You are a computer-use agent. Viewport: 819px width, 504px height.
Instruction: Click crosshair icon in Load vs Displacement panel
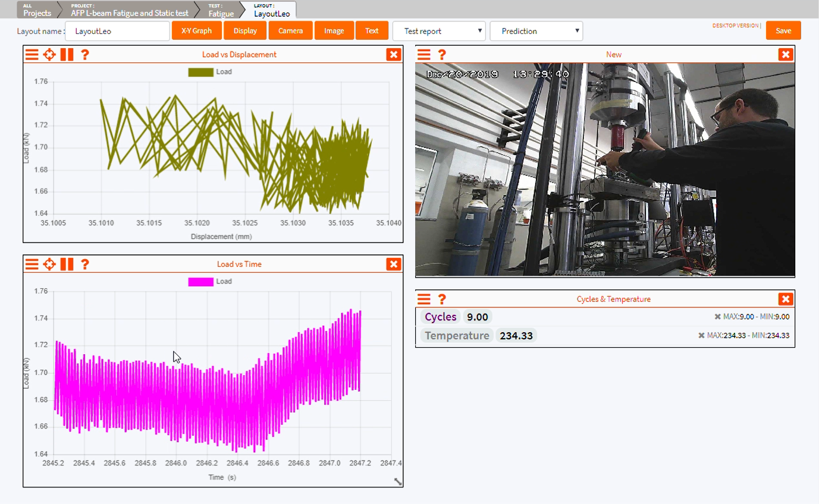[x=49, y=55]
